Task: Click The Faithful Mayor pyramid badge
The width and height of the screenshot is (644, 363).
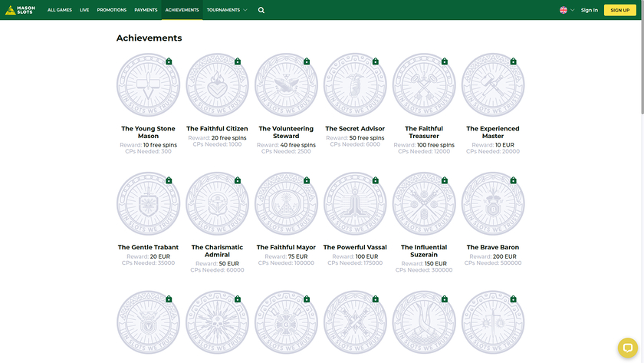Action: click(x=286, y=203)
